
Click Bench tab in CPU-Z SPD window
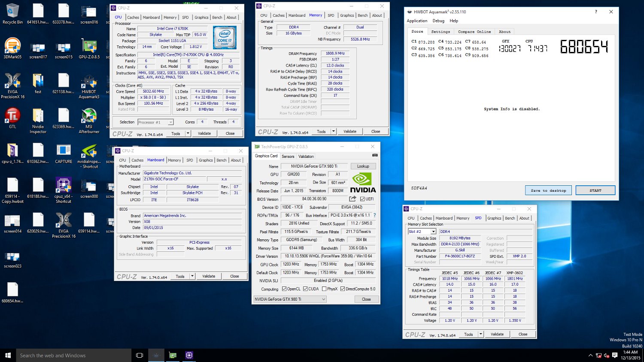tap(510, 218)
